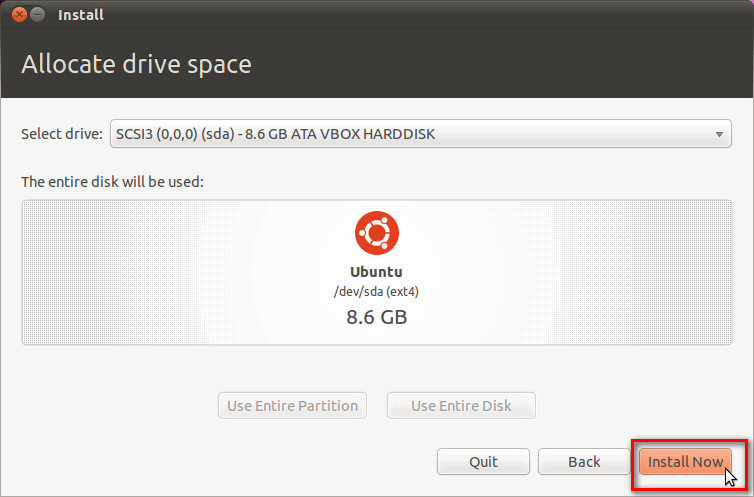754x497 pixels.
Task: Click the 'Select drive:' label
Action: (62, 134)
